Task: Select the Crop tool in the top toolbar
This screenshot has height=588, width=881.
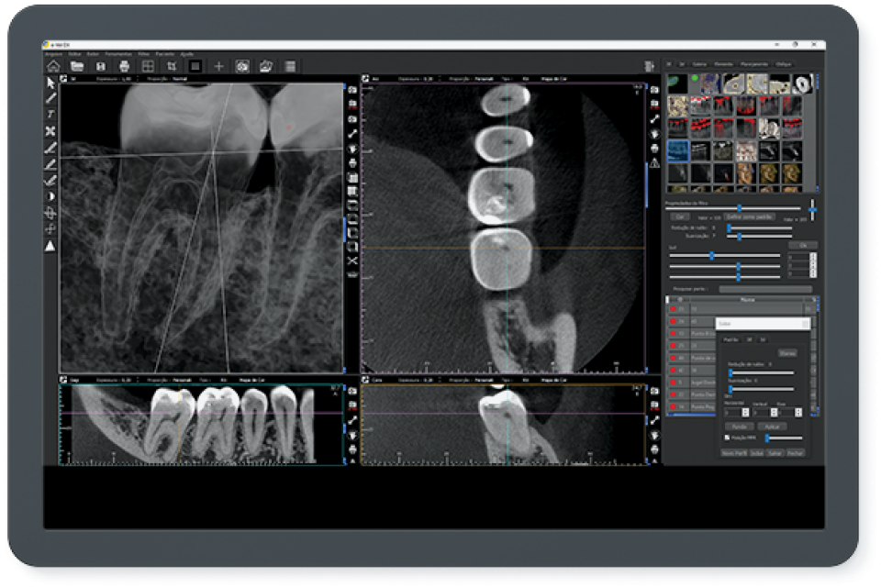Action: (171, 66)
